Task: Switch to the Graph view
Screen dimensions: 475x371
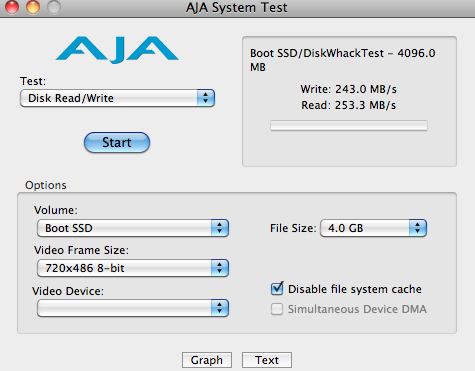Action: click(x=207, y=360)
